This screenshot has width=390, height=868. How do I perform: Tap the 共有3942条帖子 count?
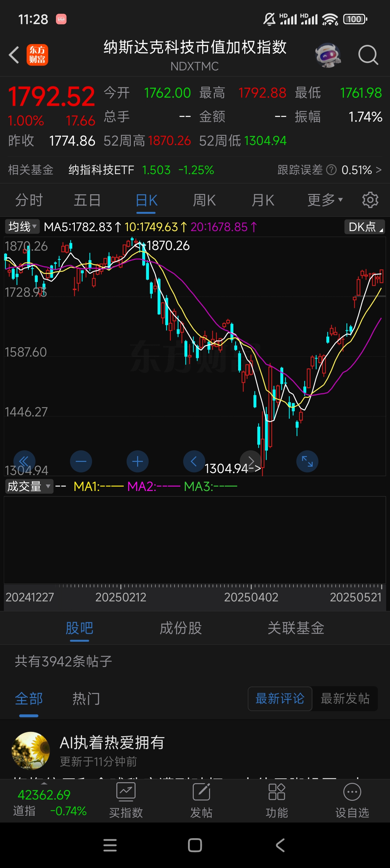[63, 662]
